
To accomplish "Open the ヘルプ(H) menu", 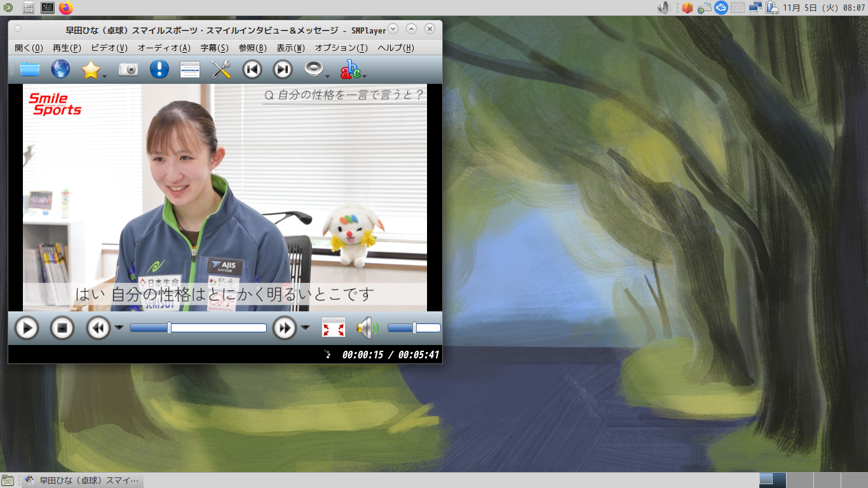I will coord(396,48).
